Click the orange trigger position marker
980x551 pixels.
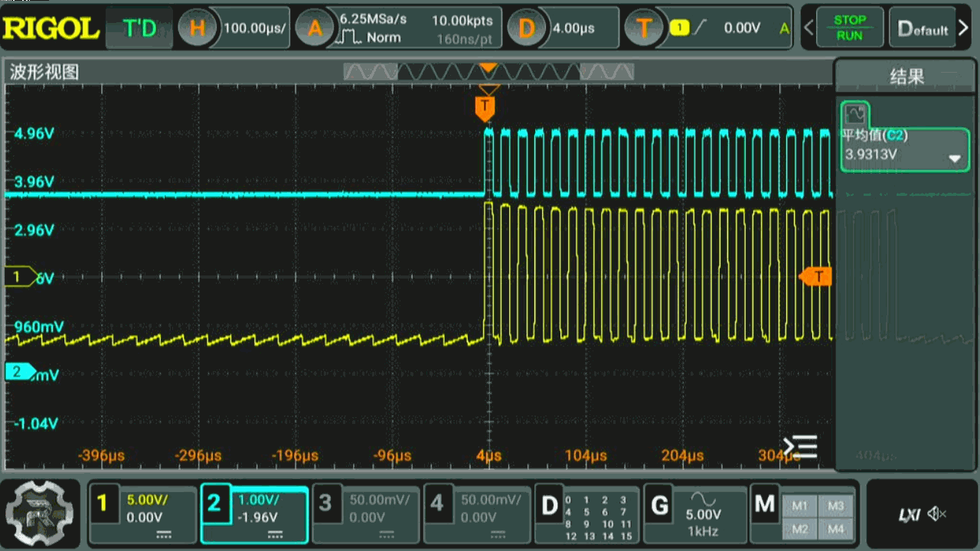click(485, 107)
